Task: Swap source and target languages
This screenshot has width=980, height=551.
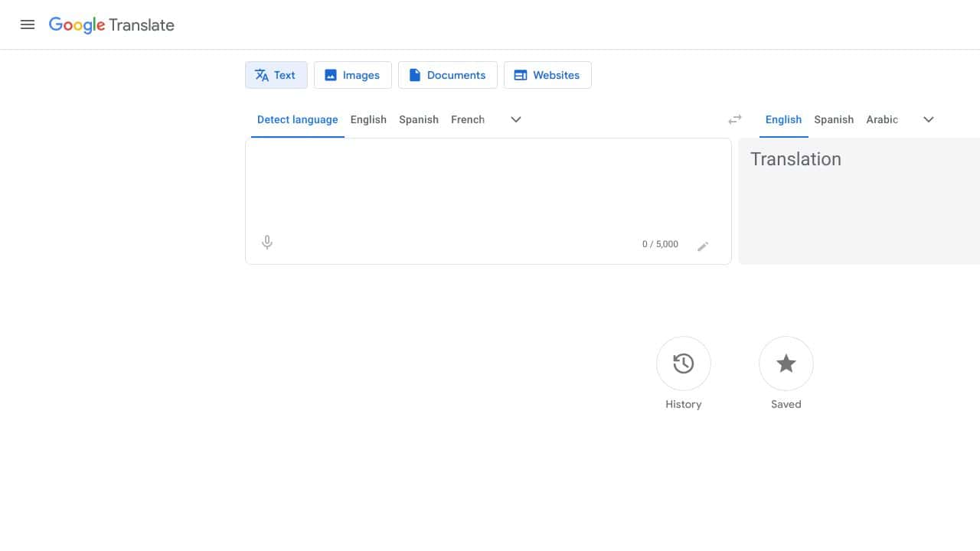Action: [x=735, y=119]
